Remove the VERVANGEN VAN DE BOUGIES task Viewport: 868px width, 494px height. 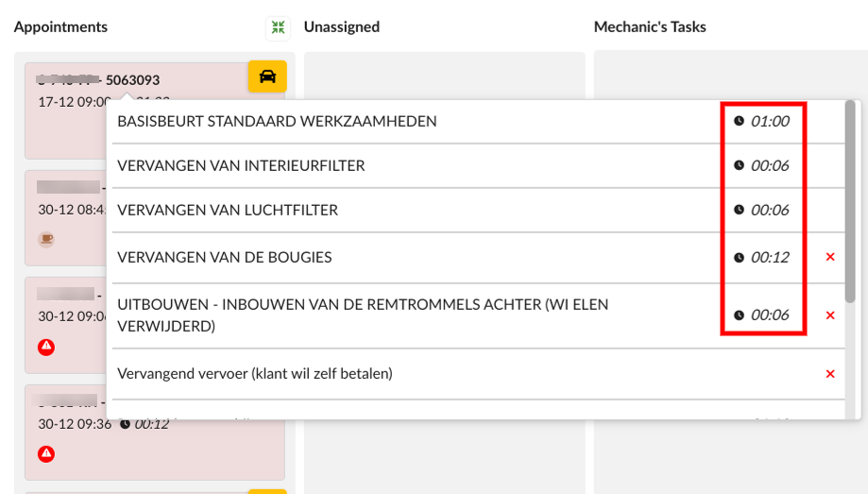[x=830, y=257]
